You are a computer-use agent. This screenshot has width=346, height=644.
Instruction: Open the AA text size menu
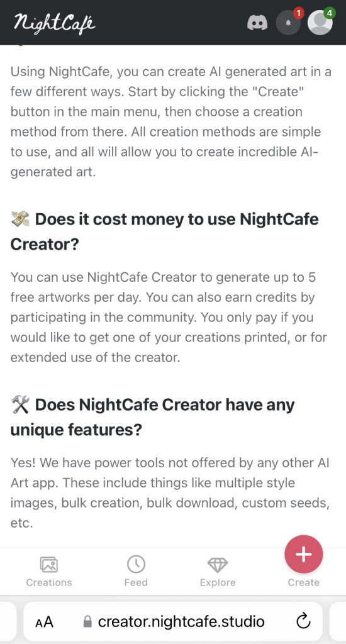coord(45,622)
